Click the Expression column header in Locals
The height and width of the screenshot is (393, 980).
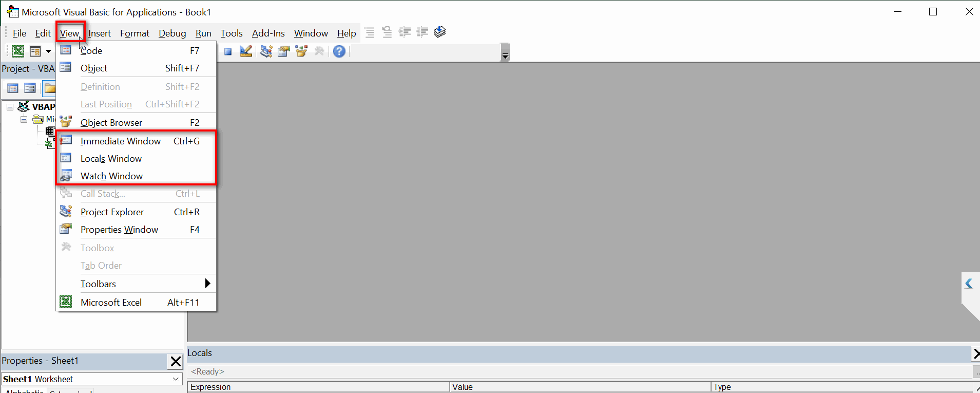pyautogui.click(x=318, y=387)
